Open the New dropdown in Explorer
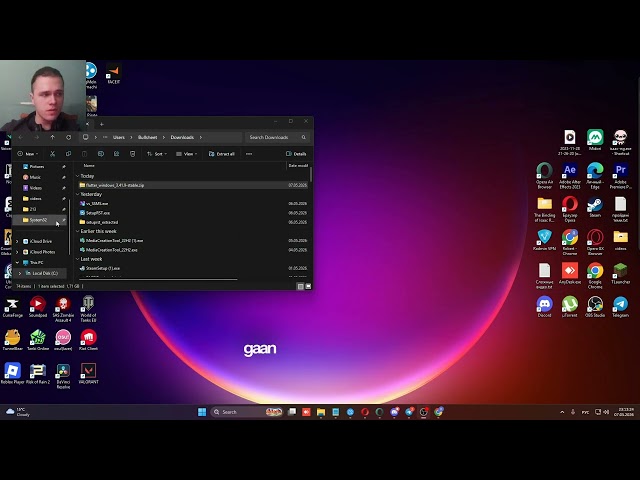 [x=28, y=154]
